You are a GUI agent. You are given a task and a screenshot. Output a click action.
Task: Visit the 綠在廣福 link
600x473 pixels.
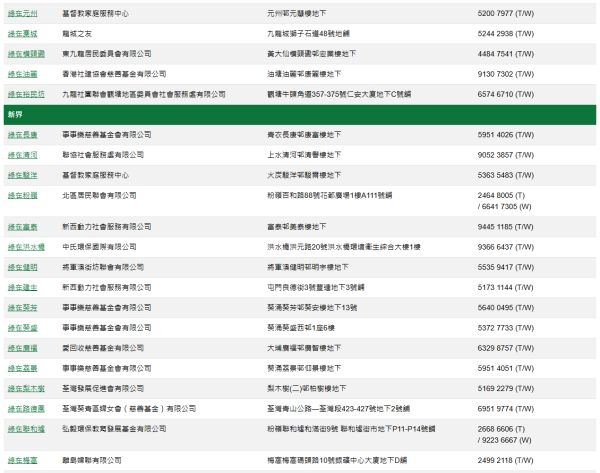[x=23, y=348]
